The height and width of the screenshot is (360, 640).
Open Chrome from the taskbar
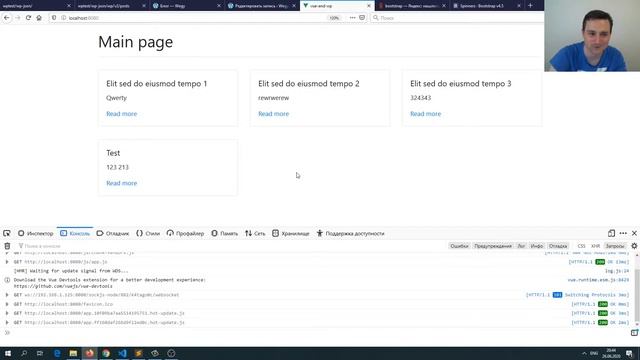[x=106, y=353]
